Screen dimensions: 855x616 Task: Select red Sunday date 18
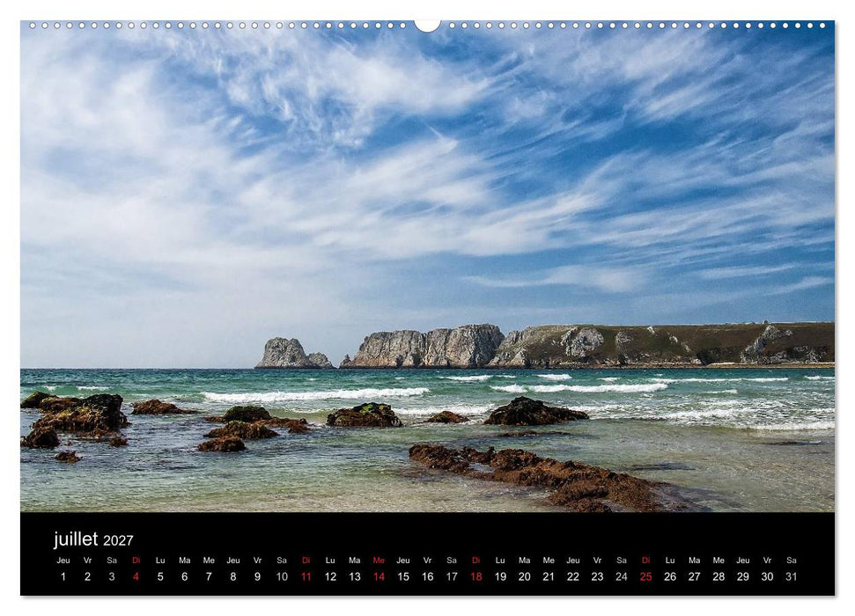476,576
